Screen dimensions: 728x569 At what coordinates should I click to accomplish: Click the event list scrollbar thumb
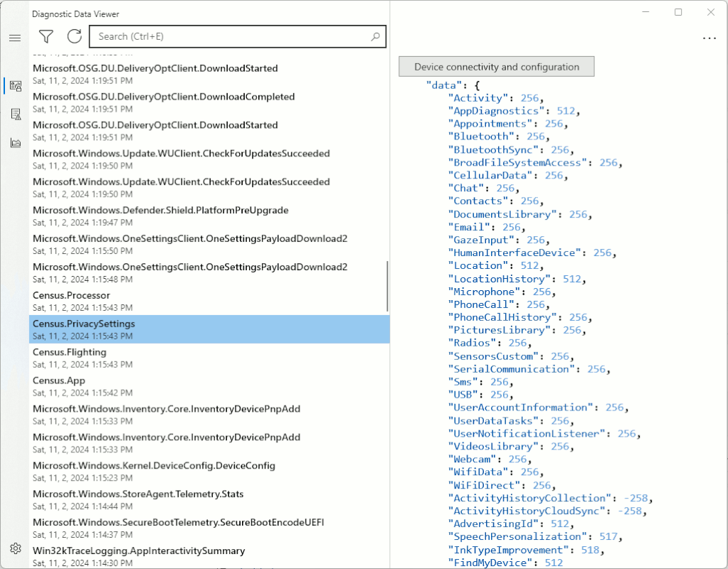[x=387, y=286]
